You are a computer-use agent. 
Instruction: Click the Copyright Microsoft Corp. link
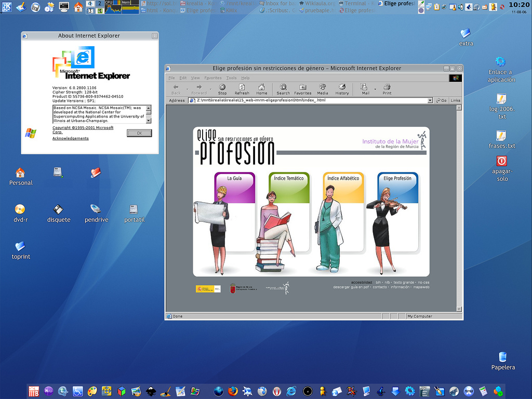(x=83, y=130)
